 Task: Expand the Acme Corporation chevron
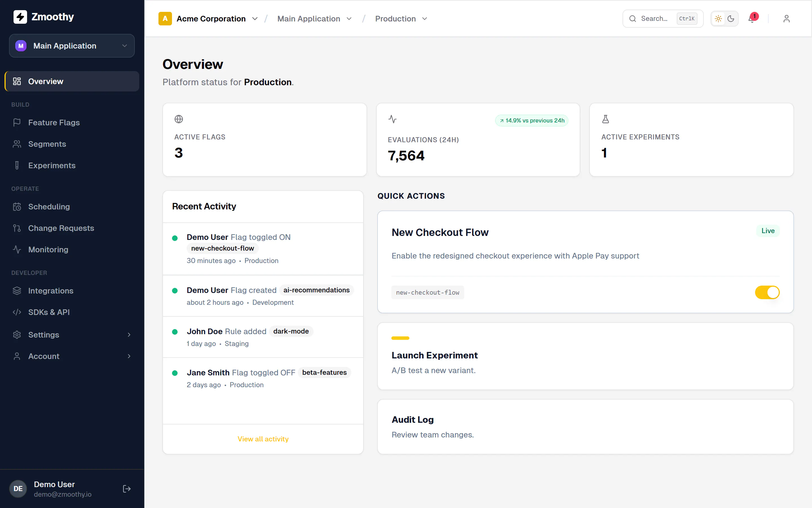255,19
